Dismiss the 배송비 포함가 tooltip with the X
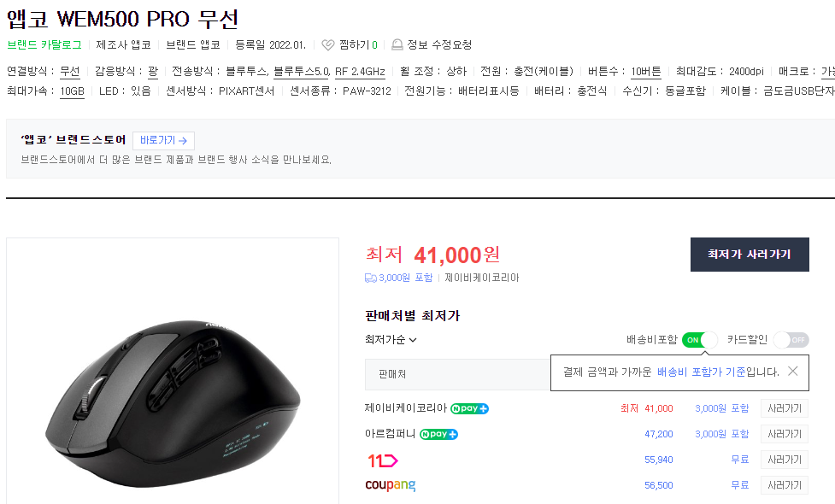Viewport: 835px width, 504px height. [x=792, y=372]
